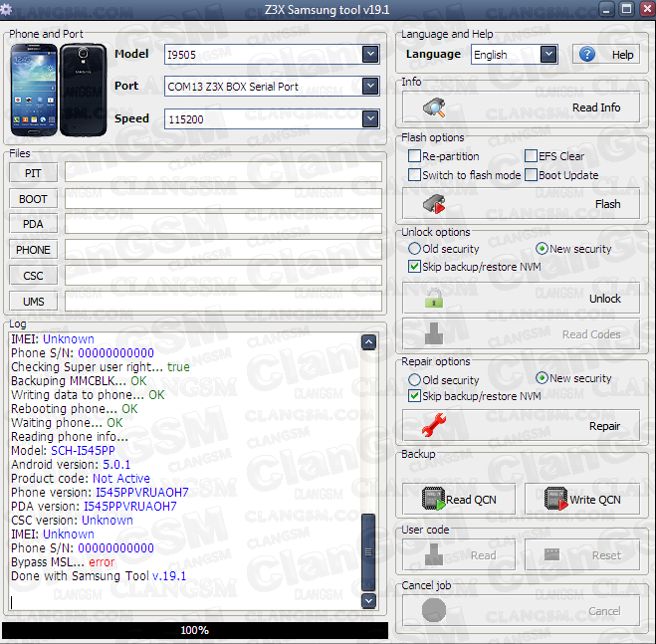The height and width of the screenshot is (644, 656).
Task: Click the log scroll up arrow
Action: [x=368, y=341]
